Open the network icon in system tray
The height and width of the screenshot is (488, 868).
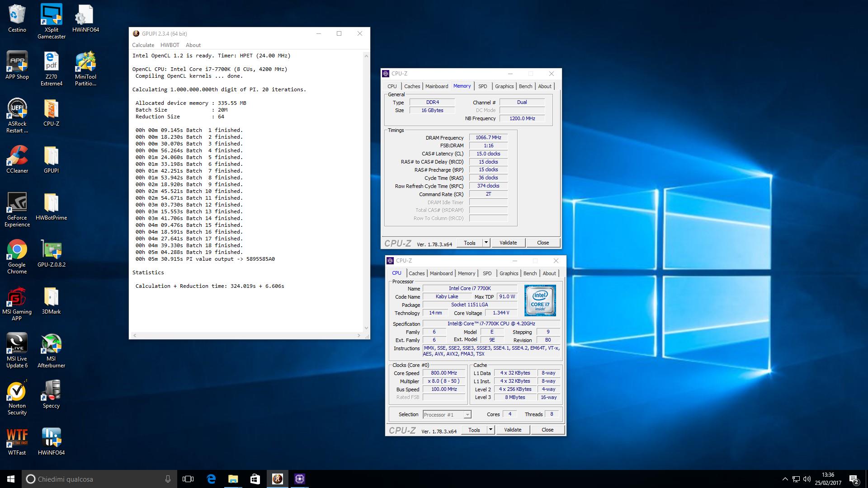coord(796,479)
